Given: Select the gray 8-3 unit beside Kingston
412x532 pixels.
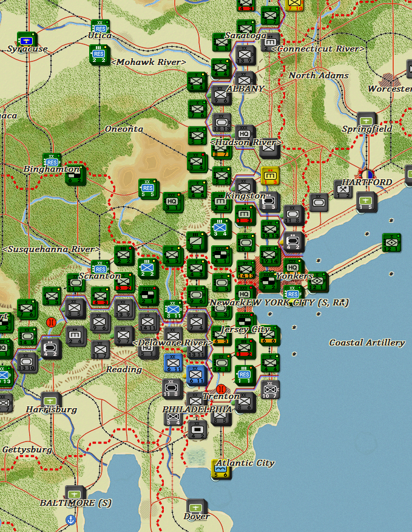Looking at the screenshot, I should point(269,202).
